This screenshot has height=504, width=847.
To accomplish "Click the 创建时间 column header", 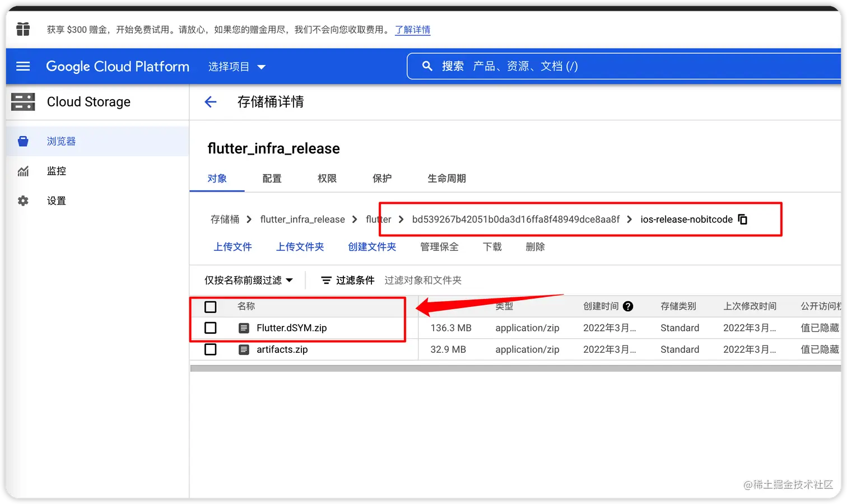I will click(x=601, y=306).
